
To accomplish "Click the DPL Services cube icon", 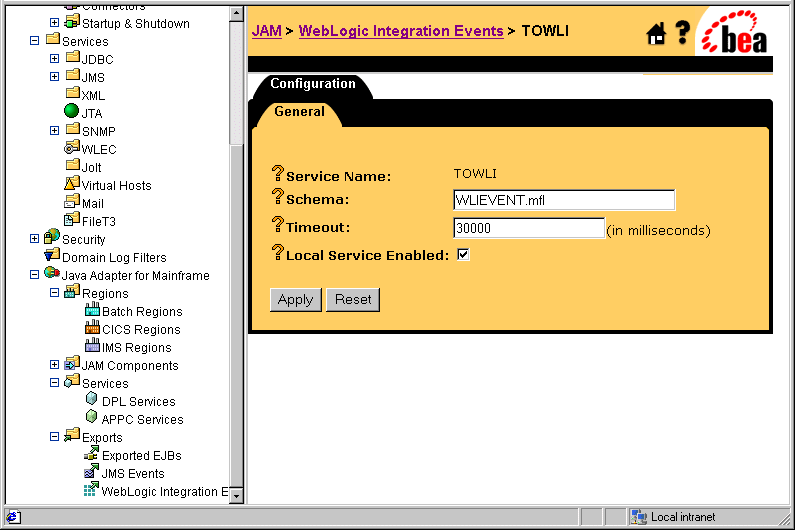I will 92,399.
